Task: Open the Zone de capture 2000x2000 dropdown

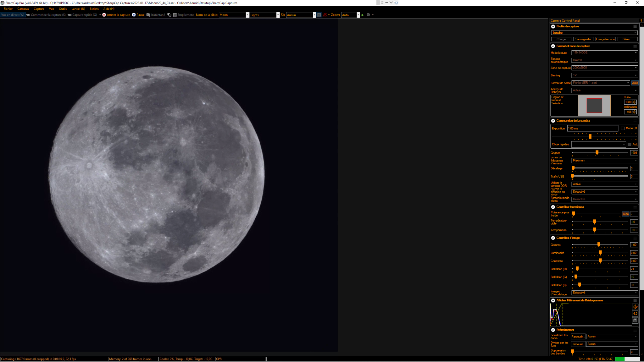Action: pos(604,68)
